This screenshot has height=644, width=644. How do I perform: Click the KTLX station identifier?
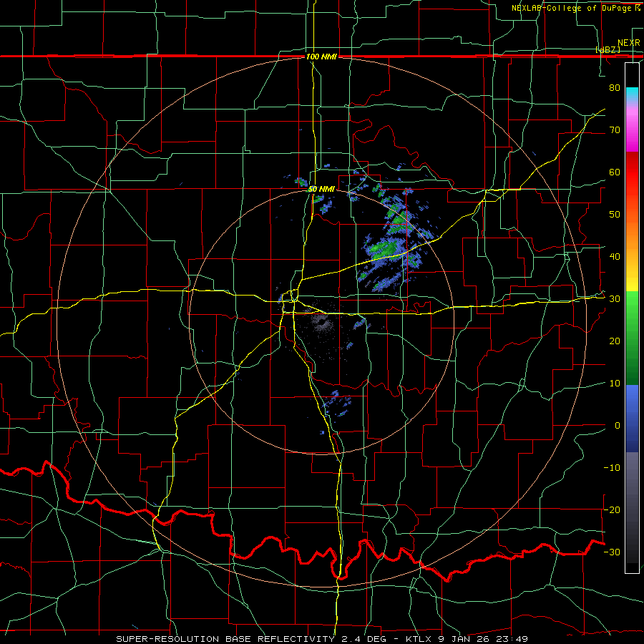coord(420,639)
